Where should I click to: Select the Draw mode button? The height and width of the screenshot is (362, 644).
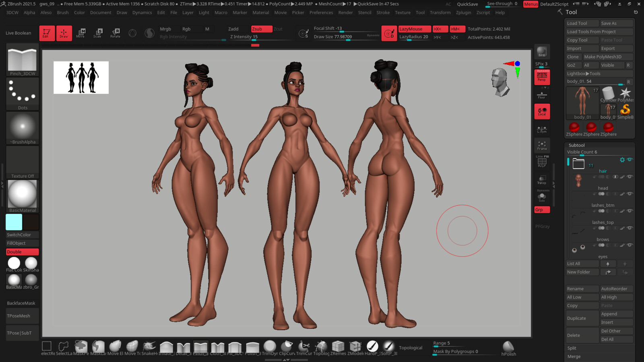pos(64,33)
